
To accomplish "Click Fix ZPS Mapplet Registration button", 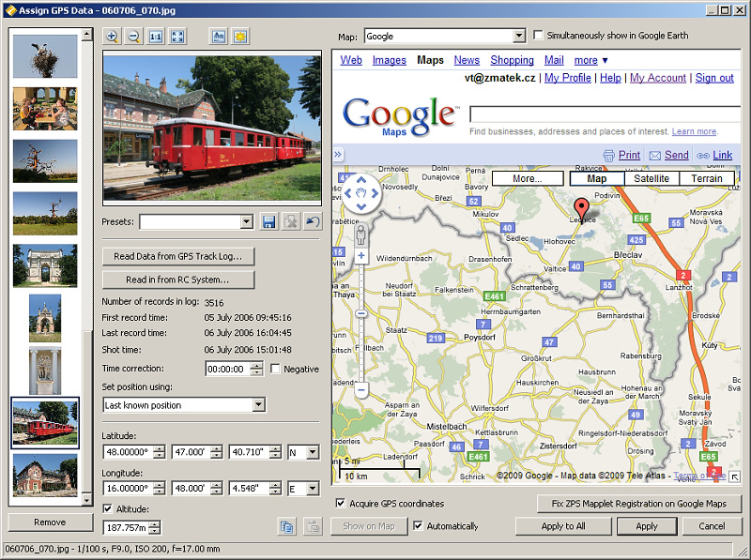I will pos(639,504).
